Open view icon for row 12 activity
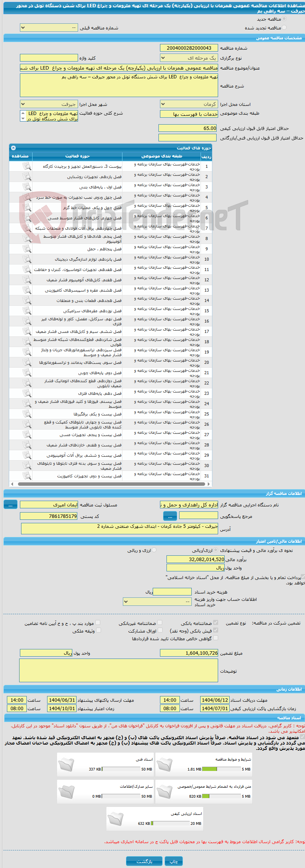The width and height of the screenshot is (305, 868). coord(26,280)
